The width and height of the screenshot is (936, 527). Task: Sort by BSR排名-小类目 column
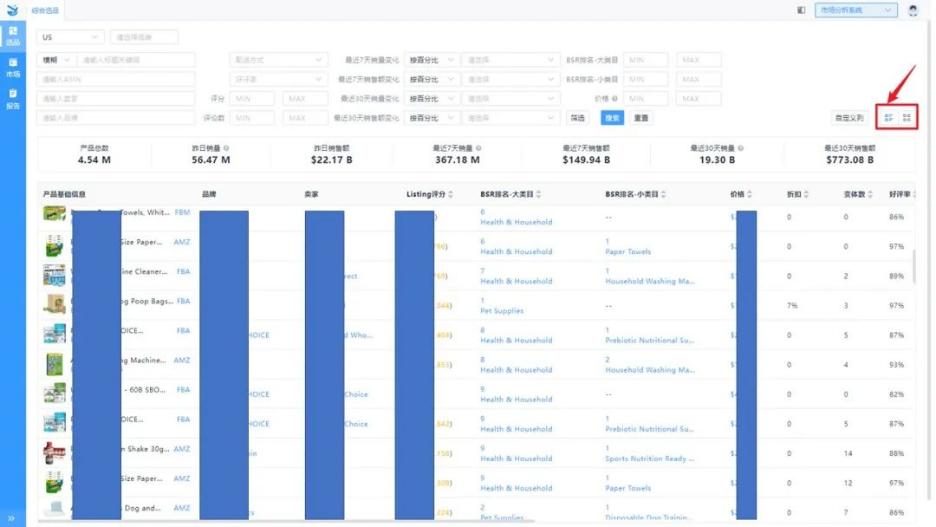coord(663,194)
